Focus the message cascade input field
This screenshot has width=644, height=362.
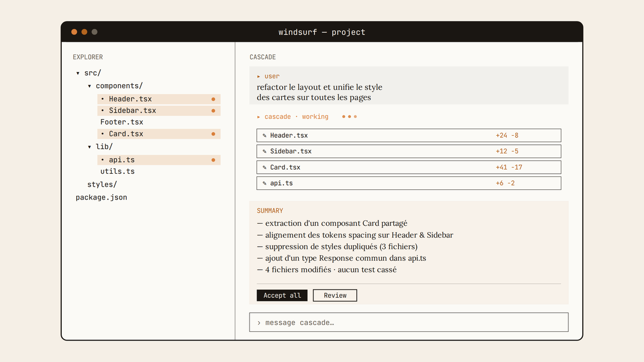(409, 322)
